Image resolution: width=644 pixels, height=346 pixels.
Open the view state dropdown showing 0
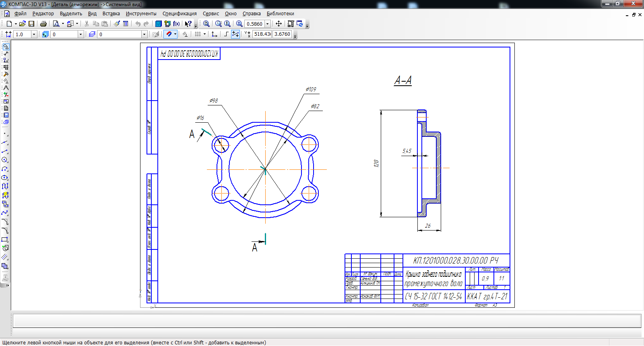click(80, 34)
